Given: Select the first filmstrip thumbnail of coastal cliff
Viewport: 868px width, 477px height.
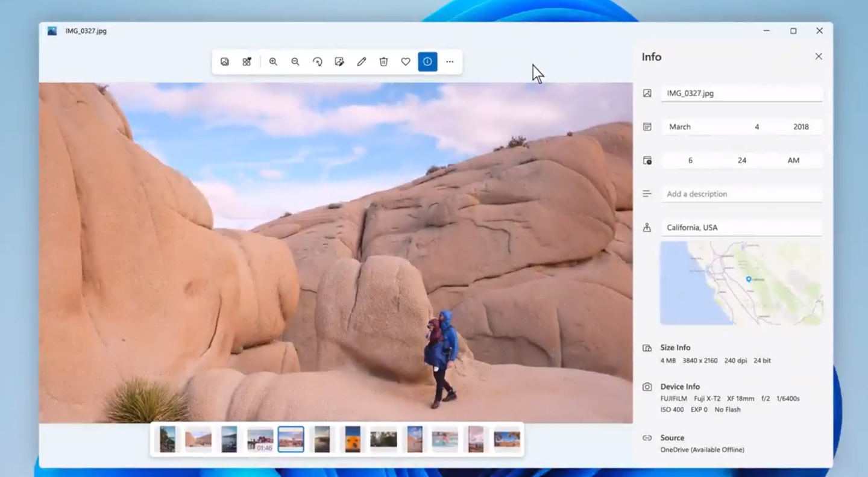Looking at the screenshot, I should [x=168, y=440].
